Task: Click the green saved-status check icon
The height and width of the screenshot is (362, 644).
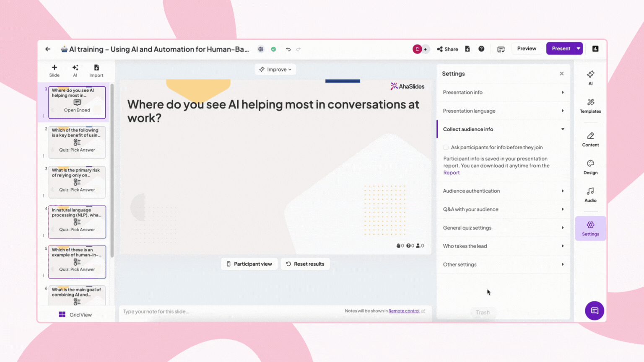Action: click(273, 49)
